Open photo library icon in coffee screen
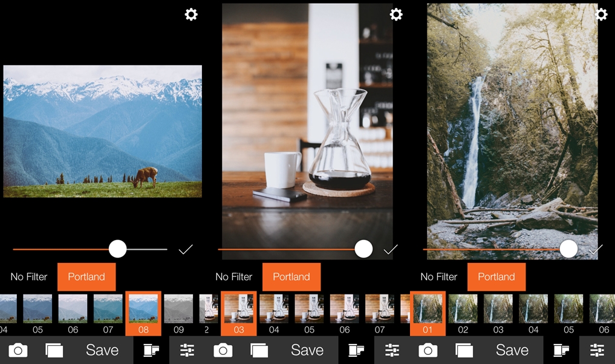615x364 pixels. coord(259,350)
